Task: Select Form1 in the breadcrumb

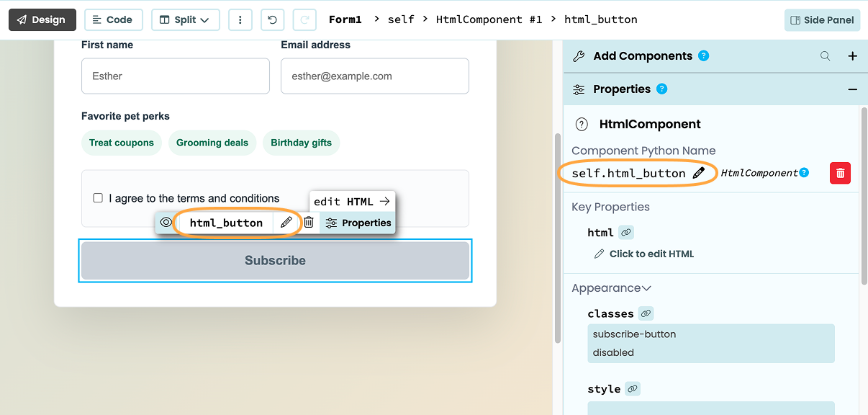Action: point(345,19)
